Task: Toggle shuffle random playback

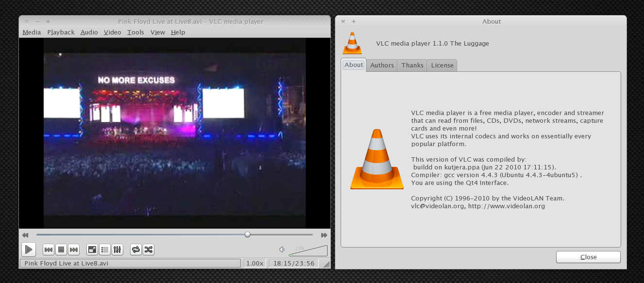Action: point(149,250)
